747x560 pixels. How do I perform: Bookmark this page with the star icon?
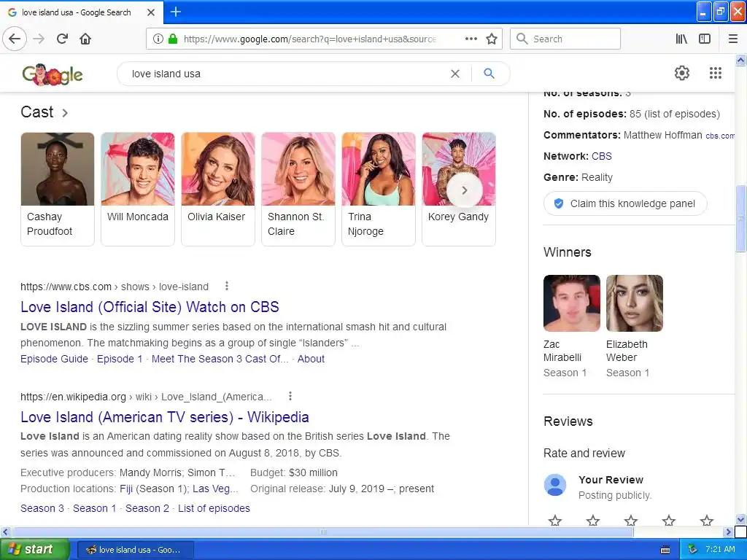(x=492, y=39)
